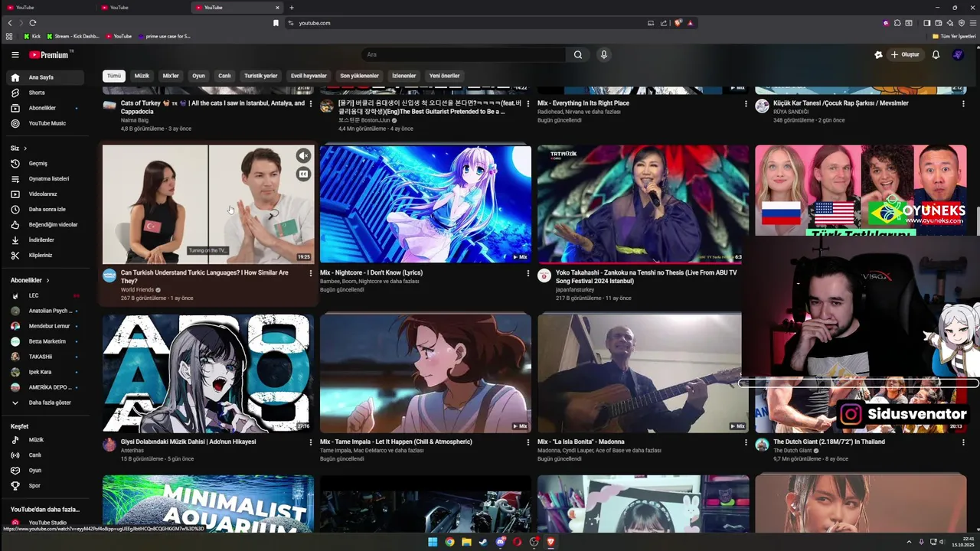Screen dimensions: 980x551
Task: Open the Mendebur Lemur channel
Action: 44,326
